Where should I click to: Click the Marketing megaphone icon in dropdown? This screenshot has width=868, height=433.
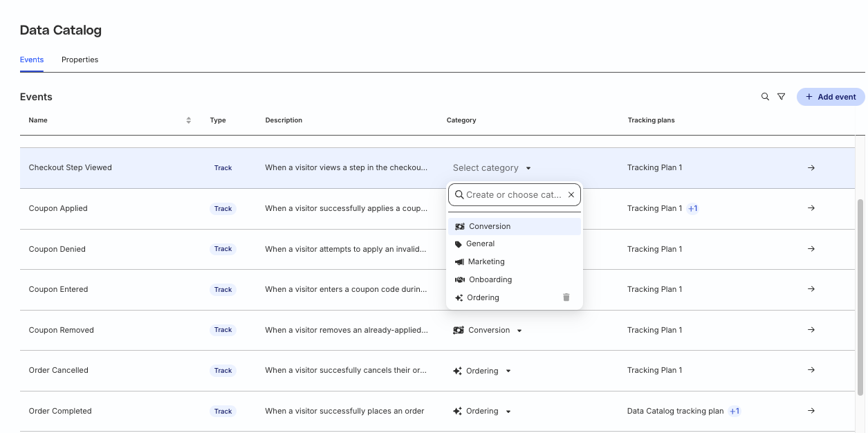click(459, 261)
